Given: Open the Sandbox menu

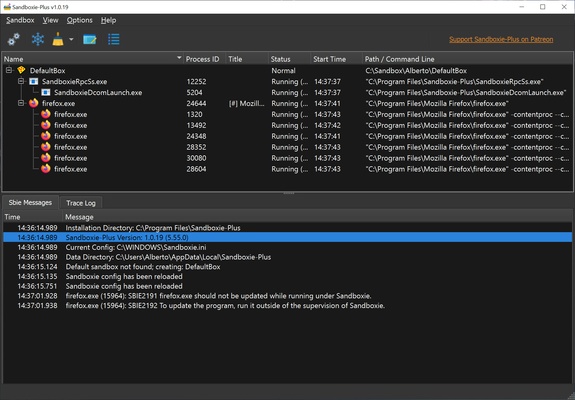Looking at the screenshot, I should [20, 20].
